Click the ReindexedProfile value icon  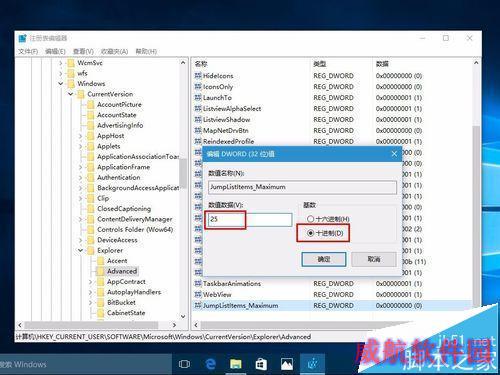pos(198,141)
